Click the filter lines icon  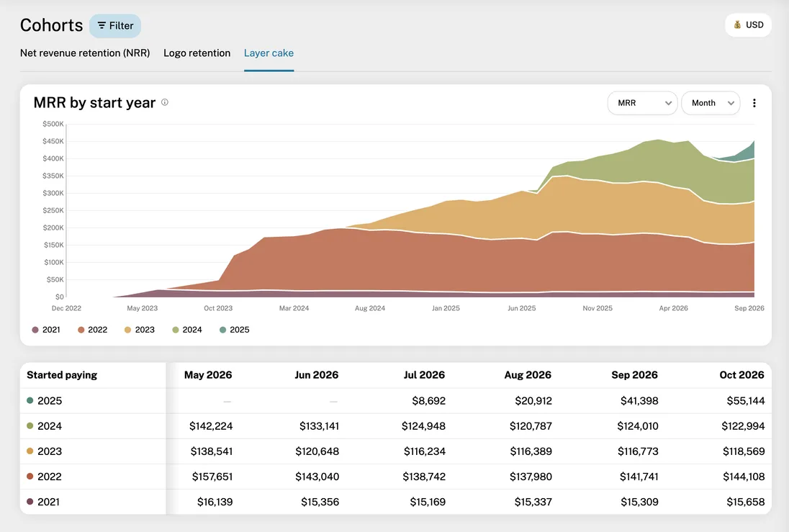(102, 26)
